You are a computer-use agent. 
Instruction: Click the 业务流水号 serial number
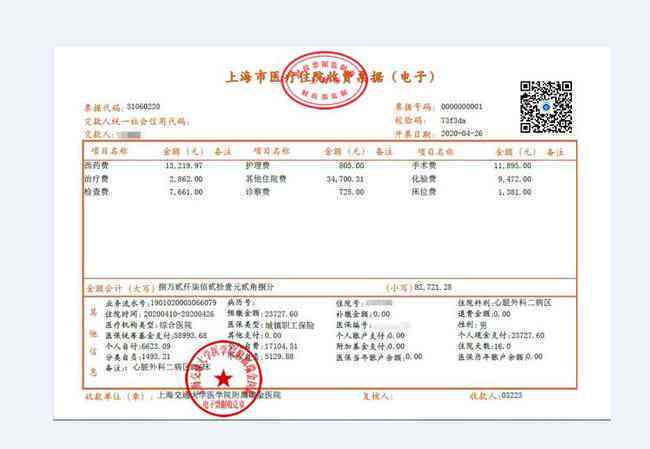tap(183, 303)
